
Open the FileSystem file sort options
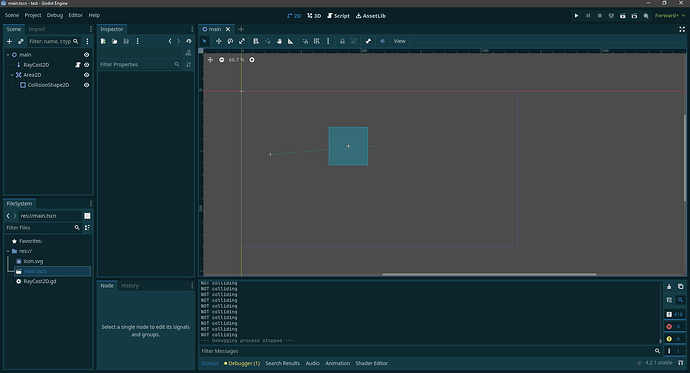pyautogui.click(x=87, y=228)
